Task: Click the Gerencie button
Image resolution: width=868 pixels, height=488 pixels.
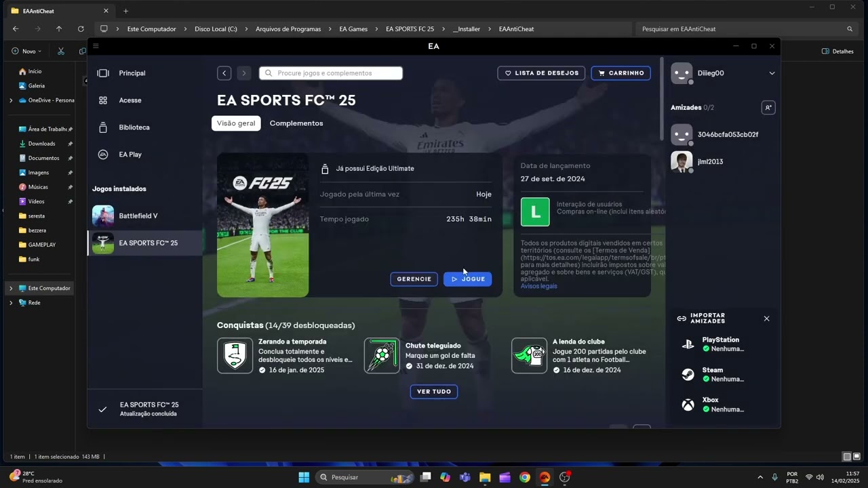Action: click(x=414, y=279)
